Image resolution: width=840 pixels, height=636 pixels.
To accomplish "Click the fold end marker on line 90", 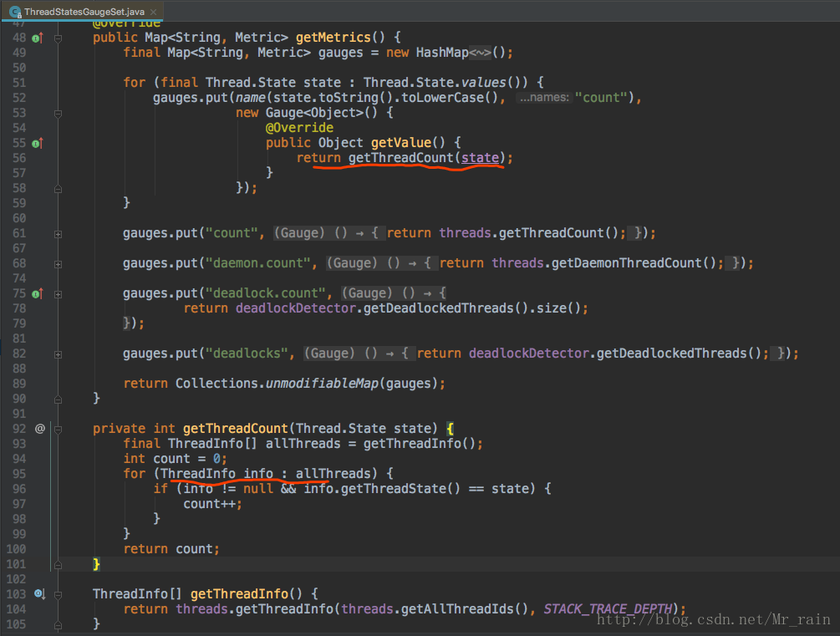I will click(58, 399).
